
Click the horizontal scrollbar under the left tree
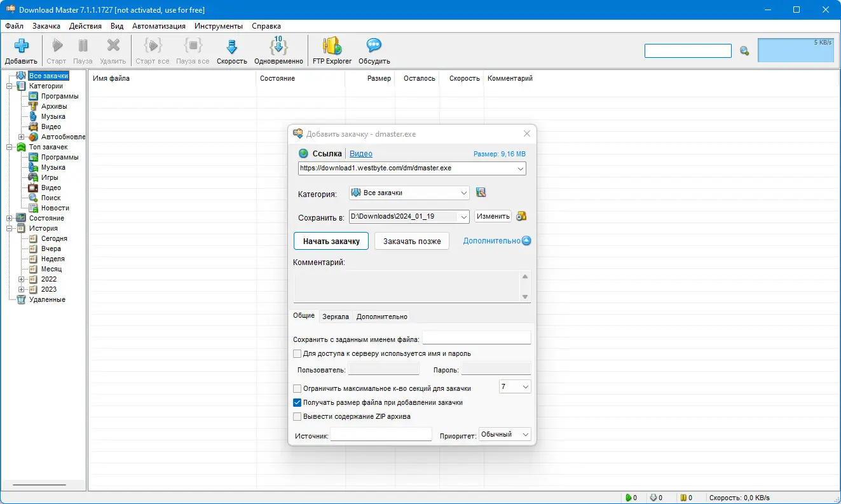pyautogui.click(x=39, y=485)
